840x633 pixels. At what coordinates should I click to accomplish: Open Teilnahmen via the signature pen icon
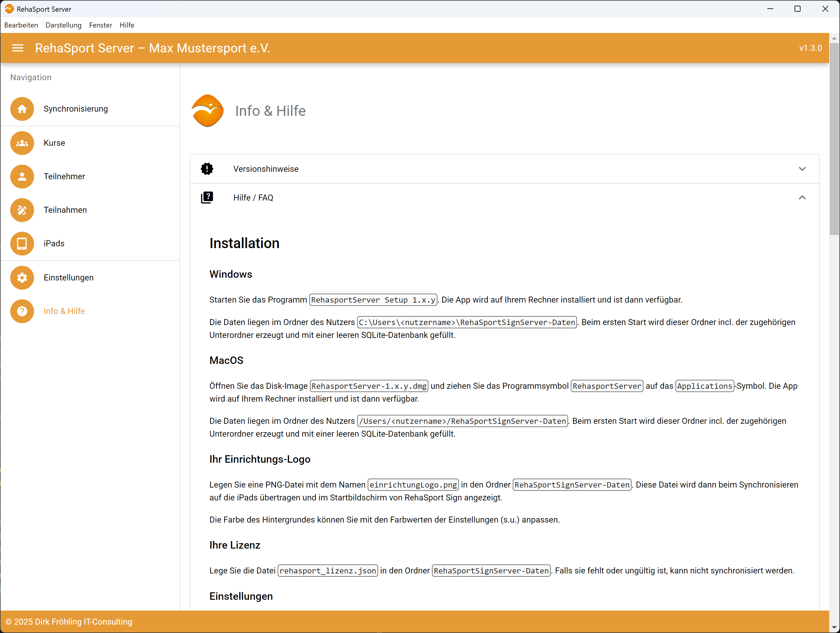[x=22, y=210]
